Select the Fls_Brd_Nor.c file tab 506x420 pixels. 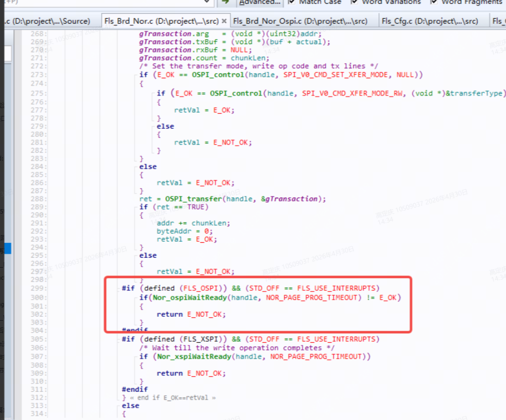(161, 22)
